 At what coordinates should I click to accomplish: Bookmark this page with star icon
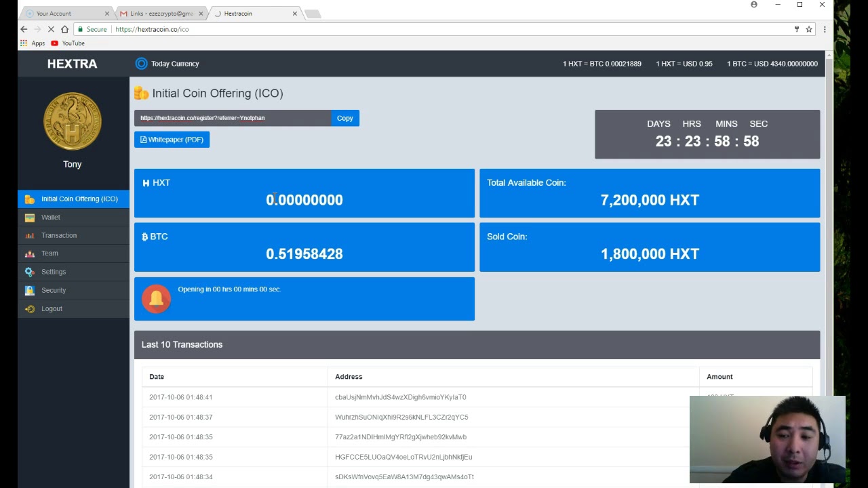(809, 29)
